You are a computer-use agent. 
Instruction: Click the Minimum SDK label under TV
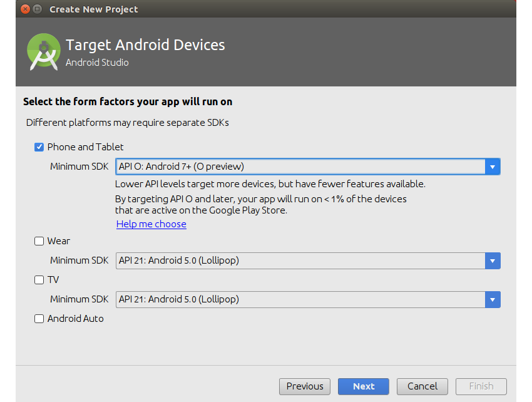(x=79, y=299)
